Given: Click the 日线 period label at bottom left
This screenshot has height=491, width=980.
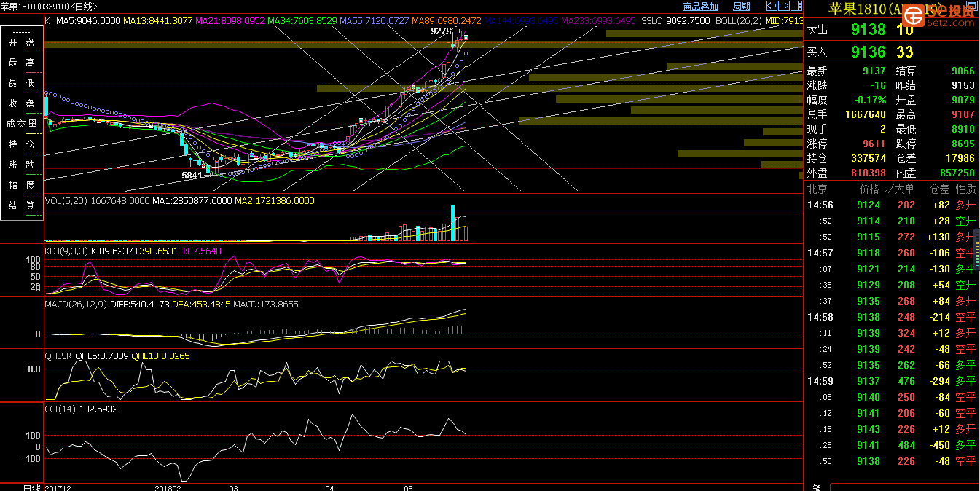Looking at the screenshot, I should [32, 487].
